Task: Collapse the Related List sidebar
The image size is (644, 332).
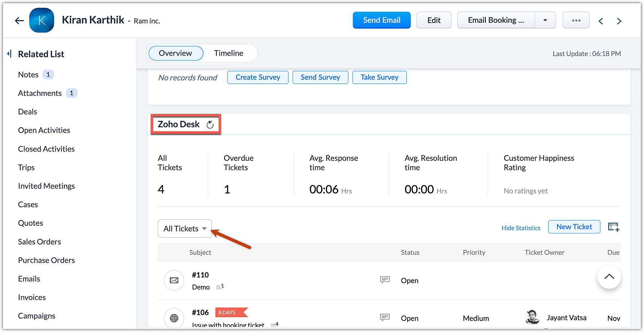Action: point(9,54)
